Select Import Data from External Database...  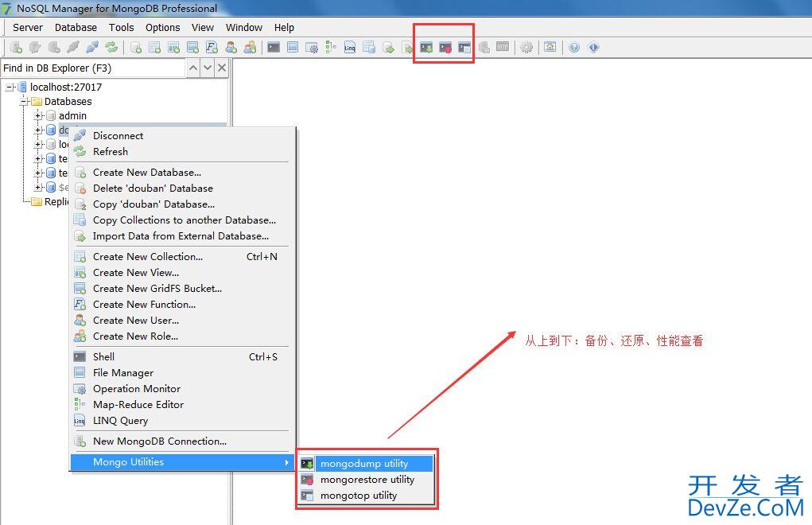pyautogui.click(x=183, y=236)
